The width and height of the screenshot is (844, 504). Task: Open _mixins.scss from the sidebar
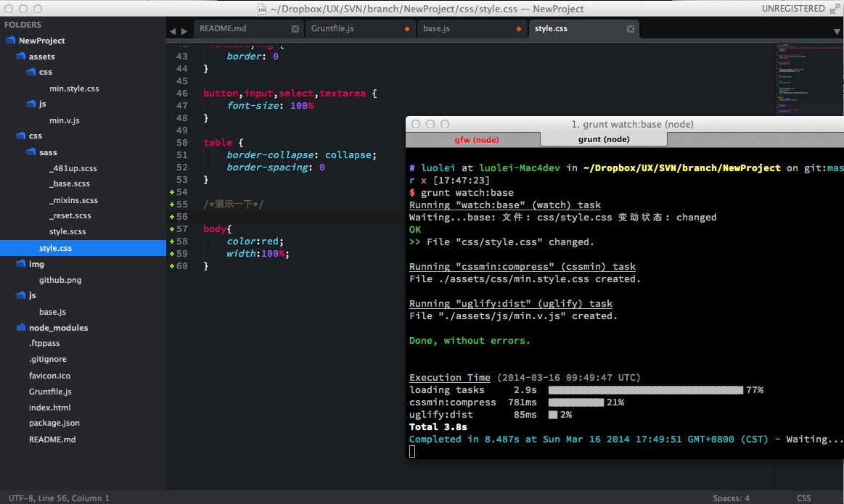pos(73,200)
